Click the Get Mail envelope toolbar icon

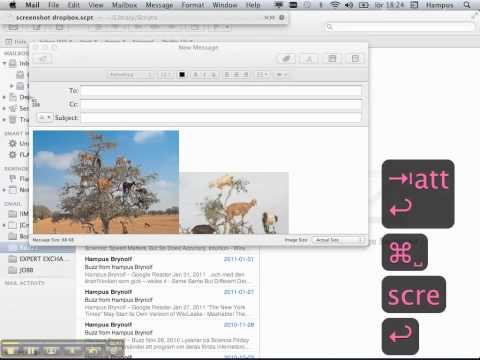[x=13, y=27]
